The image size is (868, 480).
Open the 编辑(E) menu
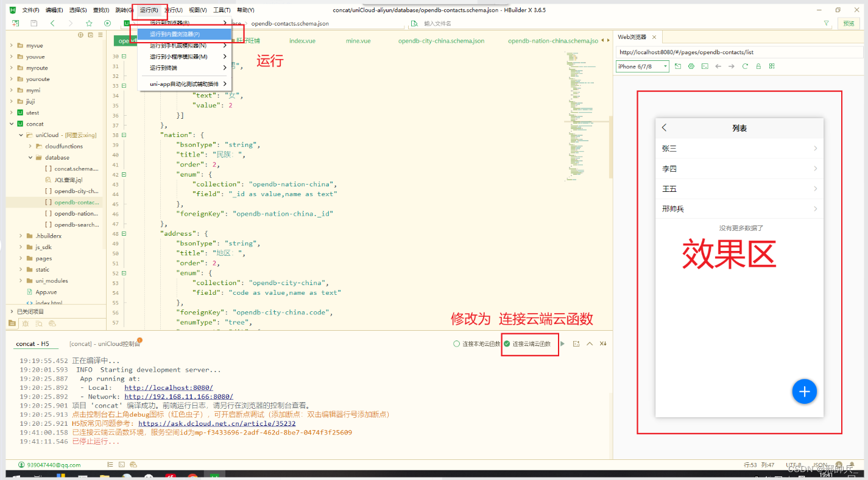pos(54,10)
